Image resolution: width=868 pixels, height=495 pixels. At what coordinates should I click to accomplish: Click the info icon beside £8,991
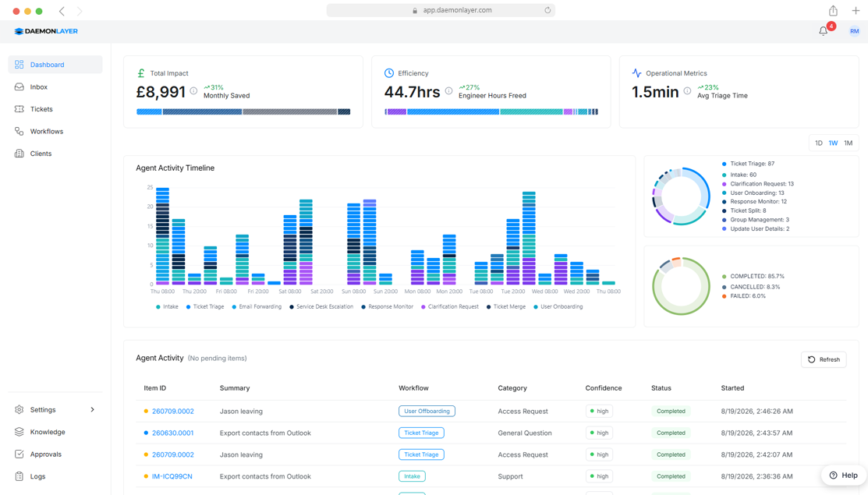click(x=193, y=90)
